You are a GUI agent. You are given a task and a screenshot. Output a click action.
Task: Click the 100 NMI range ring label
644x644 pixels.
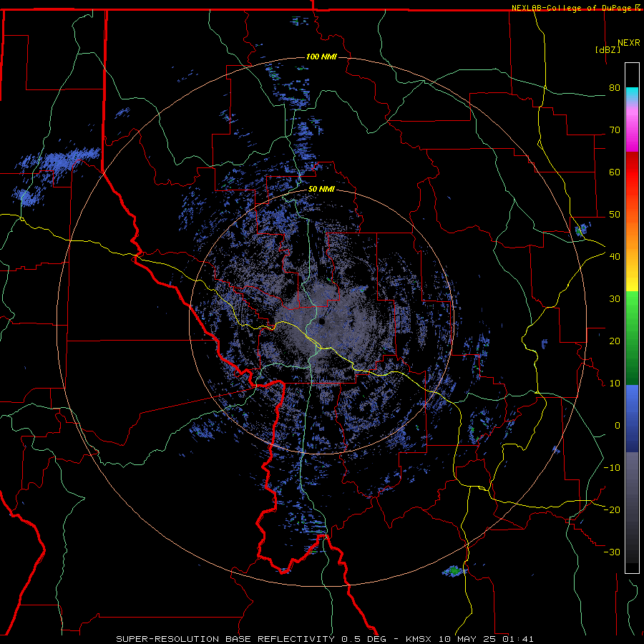[x=321, y=57]
